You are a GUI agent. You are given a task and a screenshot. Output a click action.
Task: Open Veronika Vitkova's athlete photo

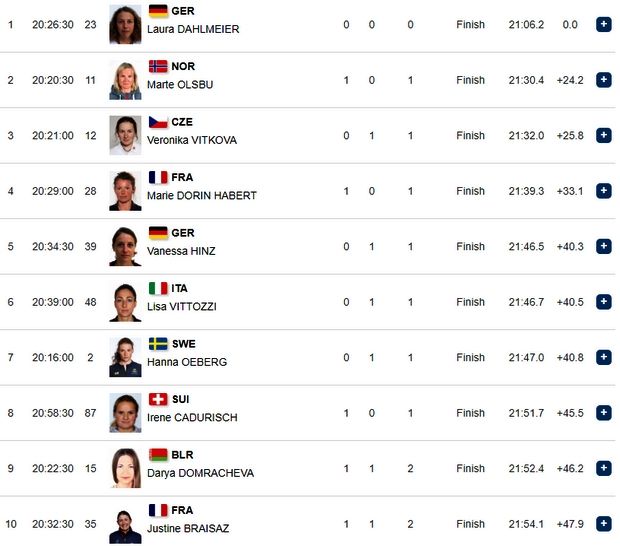pos(125,136)
